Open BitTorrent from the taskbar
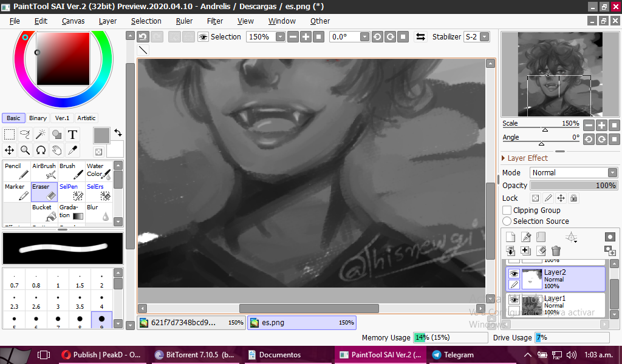Screen dimensions: 622x364 (194, 355)
